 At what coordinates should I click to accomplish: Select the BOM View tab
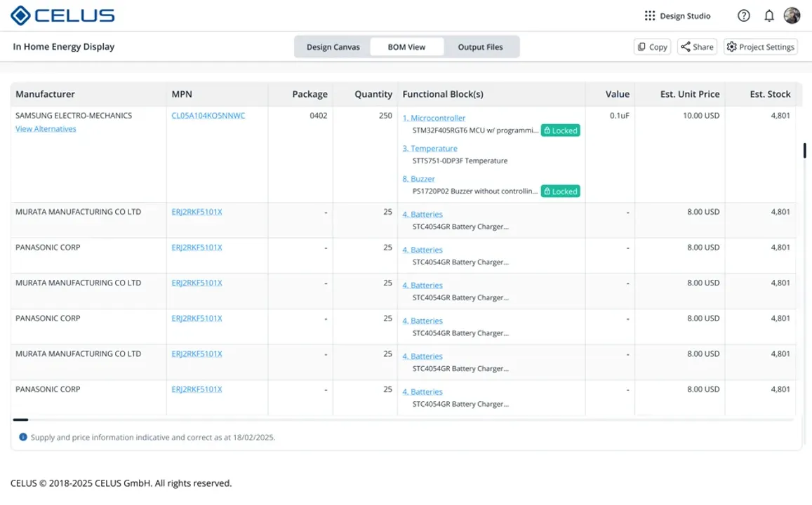(406, 47)
